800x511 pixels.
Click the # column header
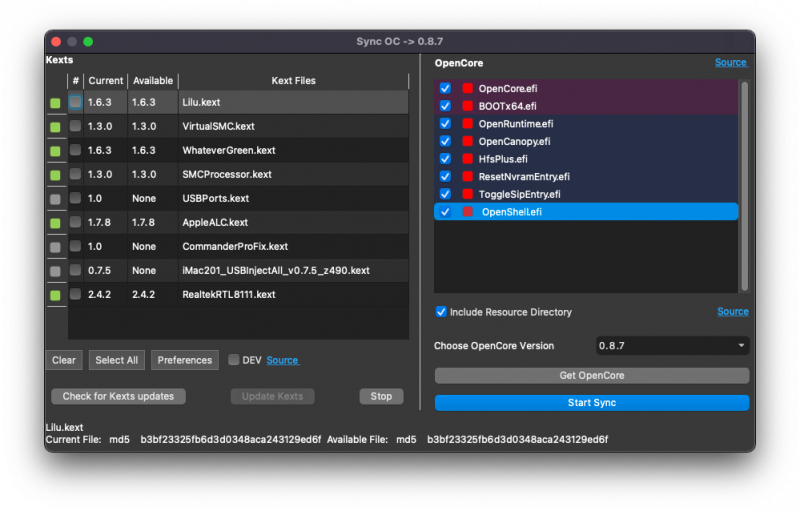[76, 81]
